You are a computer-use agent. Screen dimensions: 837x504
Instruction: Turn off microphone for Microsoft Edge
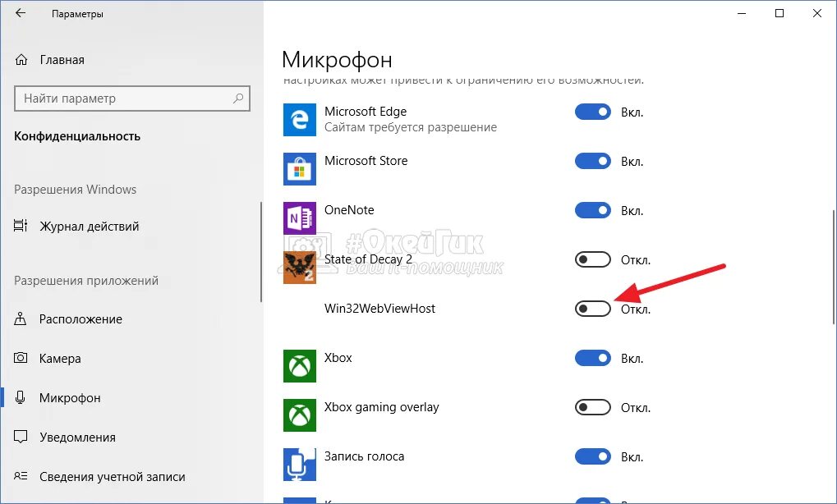click(592, 112)
